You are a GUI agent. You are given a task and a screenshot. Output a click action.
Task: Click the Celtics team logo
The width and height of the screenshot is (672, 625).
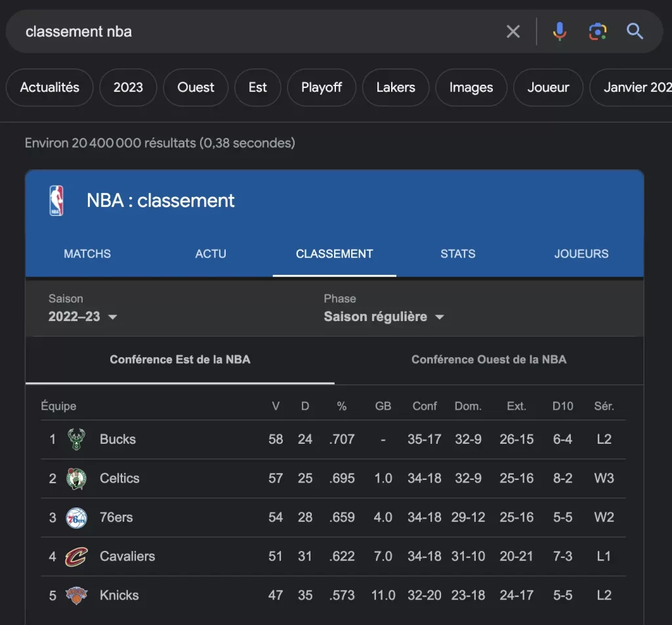(x=76, y=479)
